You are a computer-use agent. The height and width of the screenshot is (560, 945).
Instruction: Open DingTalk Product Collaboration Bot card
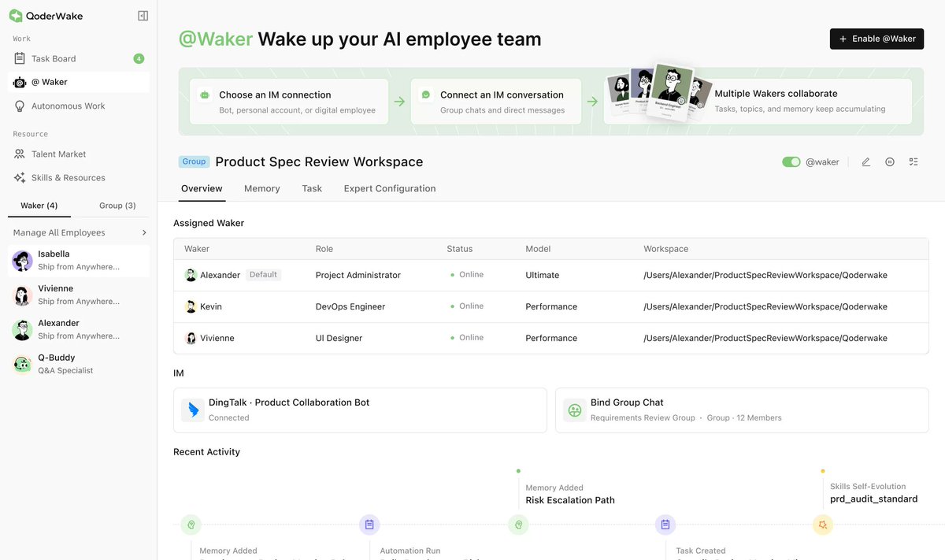click(x=360, y=410)
